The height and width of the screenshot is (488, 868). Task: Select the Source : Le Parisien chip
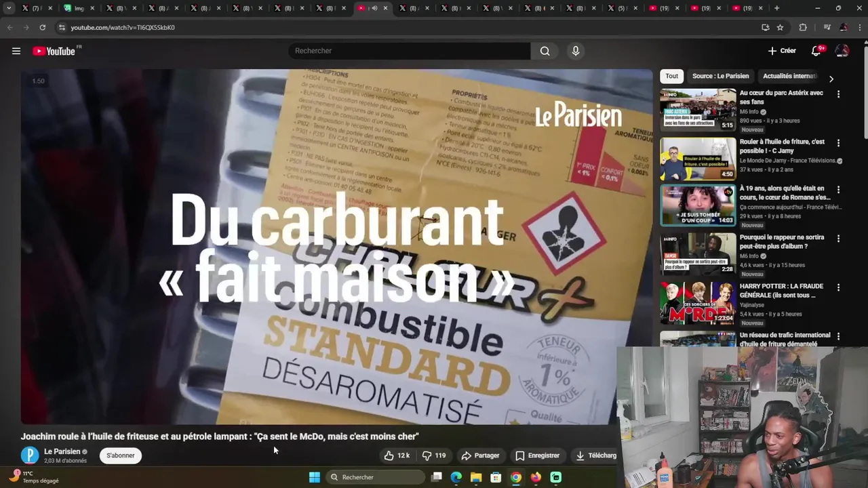coord(720,76)
